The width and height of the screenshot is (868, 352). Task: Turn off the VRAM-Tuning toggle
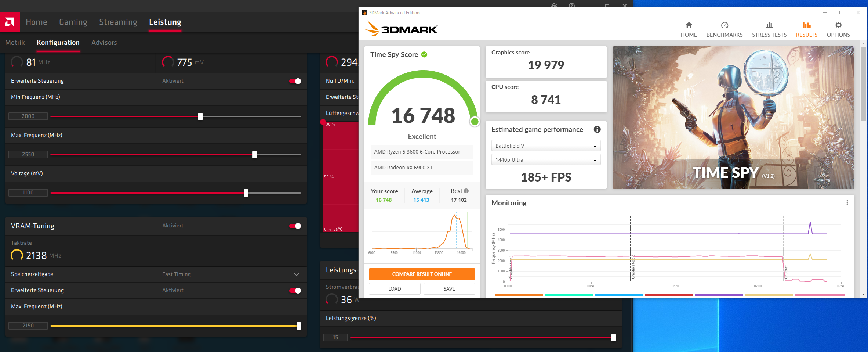point(295,226)
